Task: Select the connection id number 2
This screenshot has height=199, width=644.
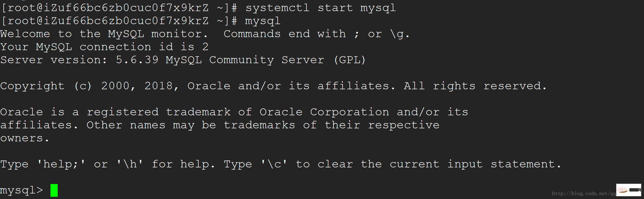Action: 205,47
